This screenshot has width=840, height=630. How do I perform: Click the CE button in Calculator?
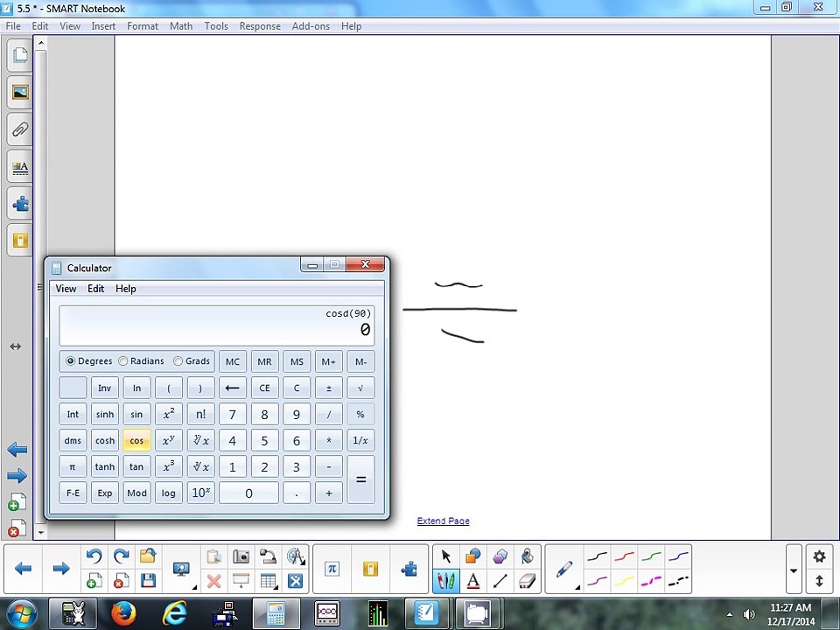[264, 388]
